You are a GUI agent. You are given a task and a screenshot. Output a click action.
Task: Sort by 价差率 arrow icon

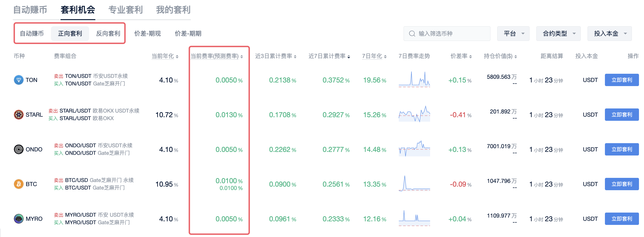pos(471,57)
